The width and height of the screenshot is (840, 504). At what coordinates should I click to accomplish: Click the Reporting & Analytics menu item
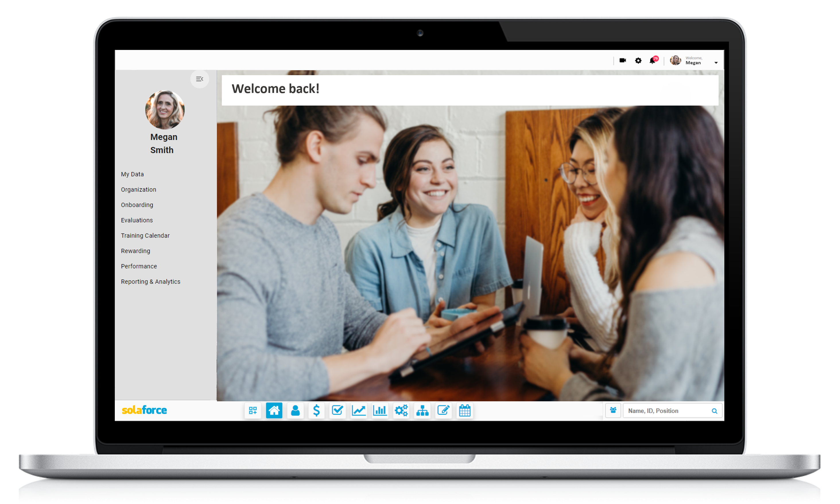tap(151, 281)
